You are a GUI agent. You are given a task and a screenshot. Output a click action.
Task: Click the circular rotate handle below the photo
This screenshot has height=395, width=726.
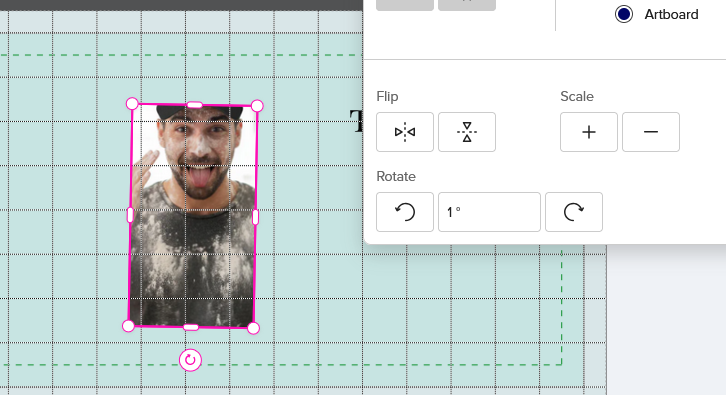[x=190, y=360]
